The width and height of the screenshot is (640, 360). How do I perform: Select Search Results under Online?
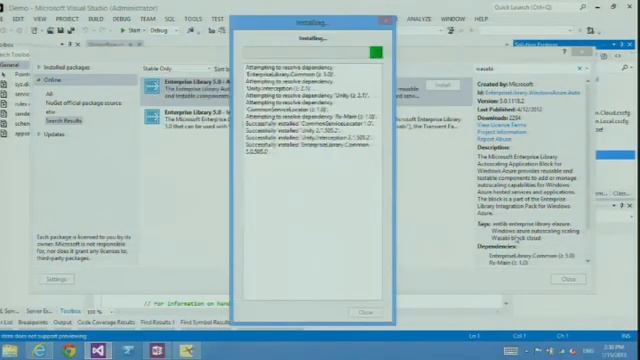(64, 121)
